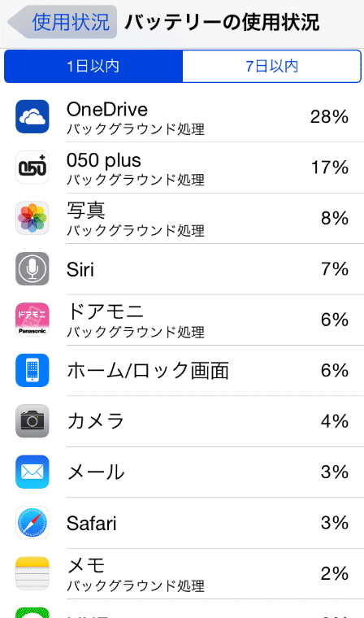Switch to the 7日以内 tab
Image resolution: width=364 pixels, height=618 pixels.
[x=272, y=66]
